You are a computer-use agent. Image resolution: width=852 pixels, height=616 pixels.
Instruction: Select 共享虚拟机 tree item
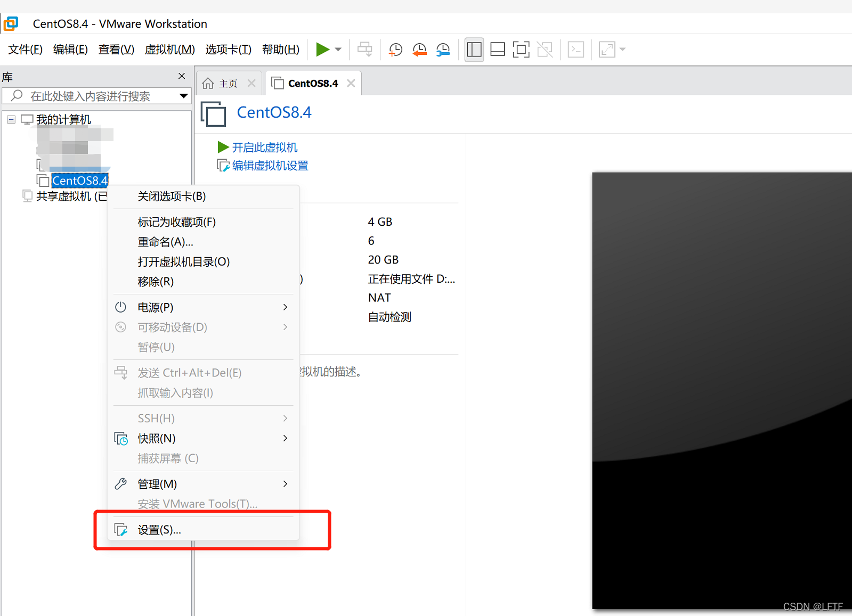tap(71, 196)
